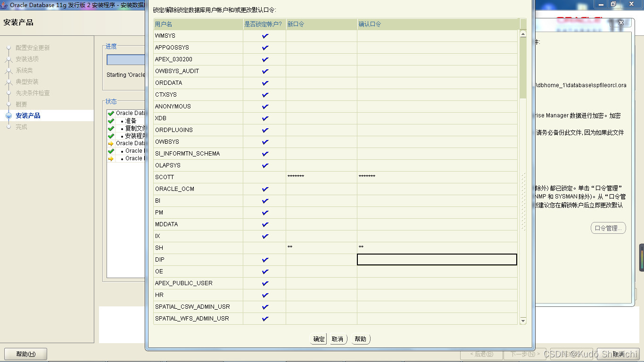This screenshot has height=362, width=644.
Task: Toggle lock for MDDATA account
Action: pyautogui.click(x=265, y=224)
